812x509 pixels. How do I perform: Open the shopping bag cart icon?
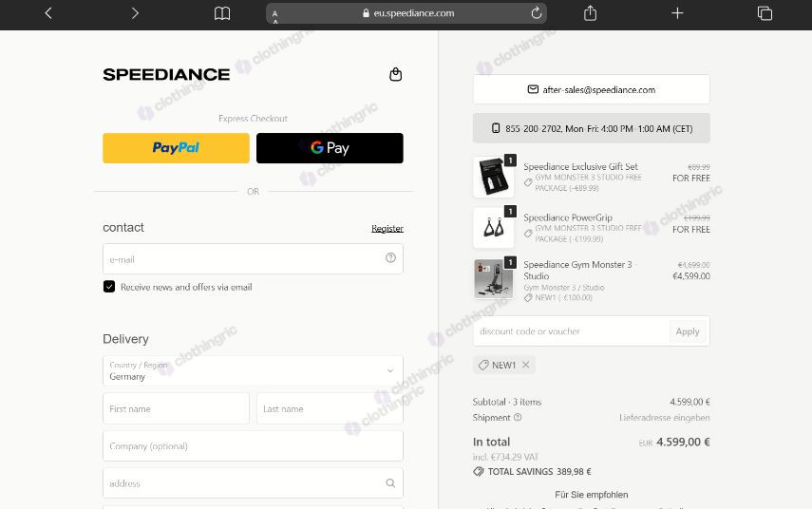click(x=396, y=75)
